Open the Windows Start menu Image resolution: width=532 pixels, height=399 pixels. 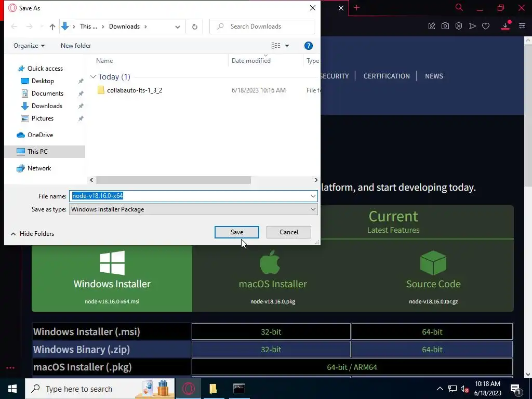(12, 389)
